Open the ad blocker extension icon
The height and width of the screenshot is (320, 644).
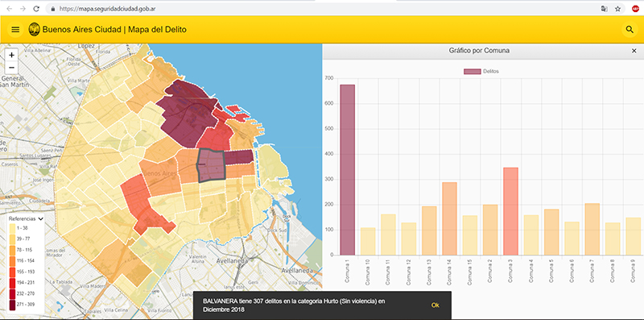coord(635,8)
